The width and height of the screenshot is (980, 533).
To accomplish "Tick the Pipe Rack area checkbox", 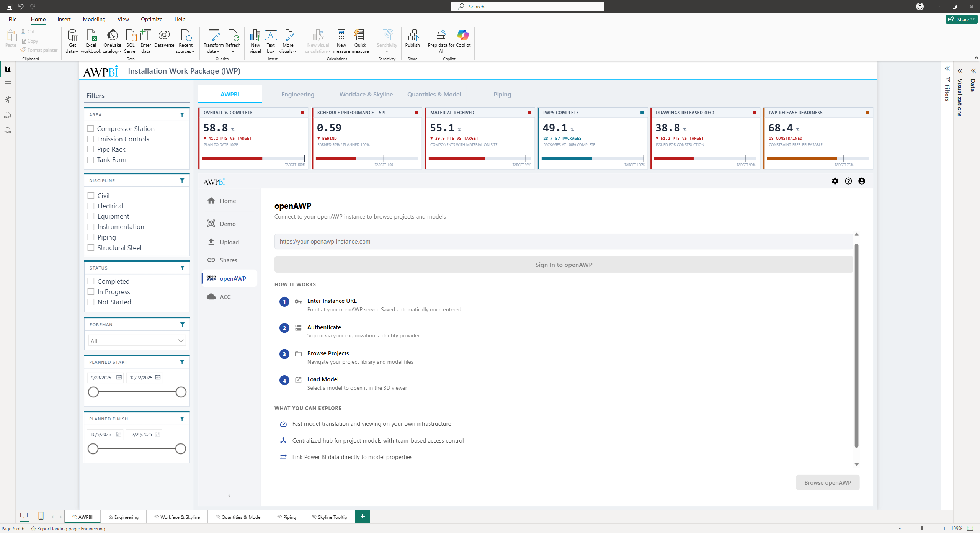I will (x=91, y=149).
